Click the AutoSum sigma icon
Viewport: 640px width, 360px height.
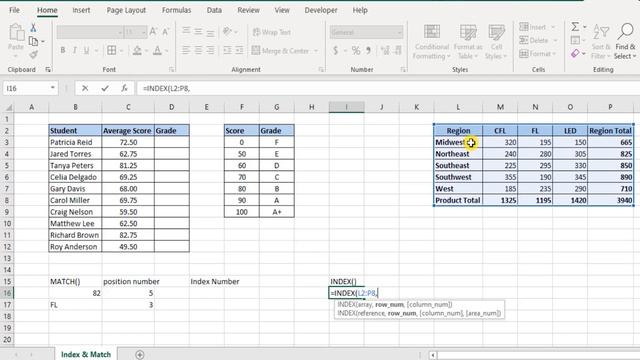[x=575, y=27]
